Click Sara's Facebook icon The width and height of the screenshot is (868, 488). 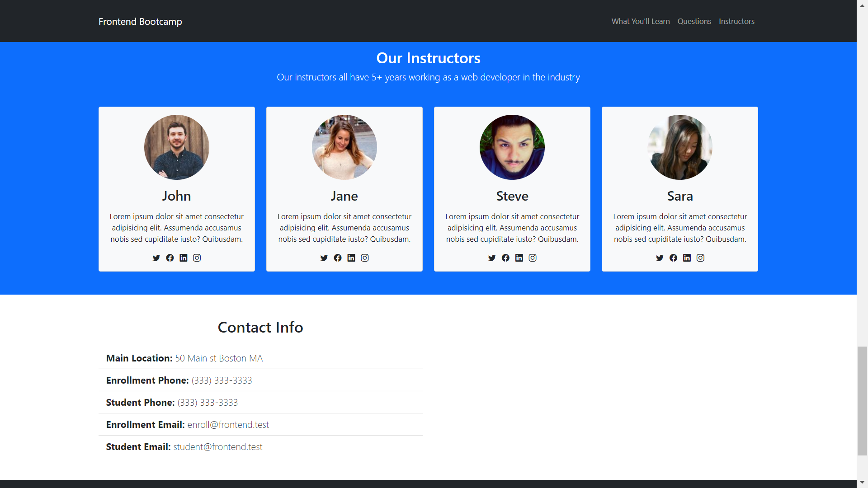[673, 258]
